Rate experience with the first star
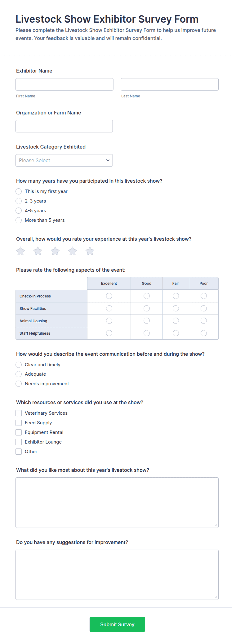The height and width of the screenshot is (644, 232). click(x=20, y=251)
